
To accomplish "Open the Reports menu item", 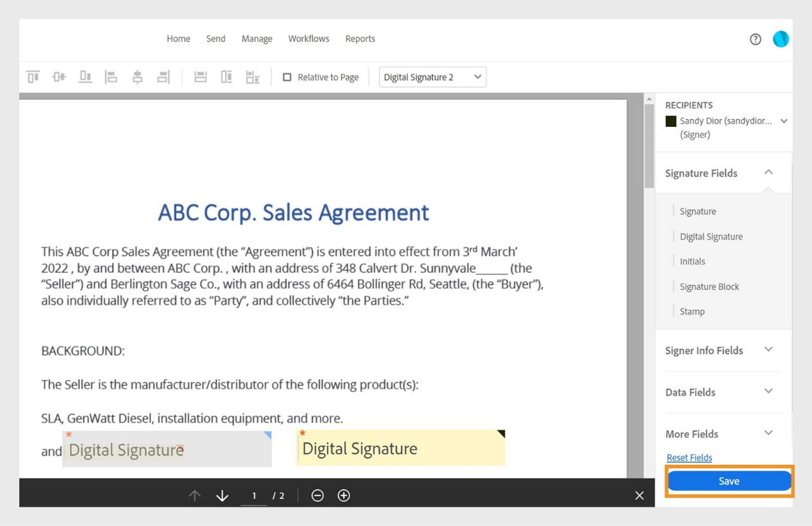I will pyautogui.click(x=360, y=39).
